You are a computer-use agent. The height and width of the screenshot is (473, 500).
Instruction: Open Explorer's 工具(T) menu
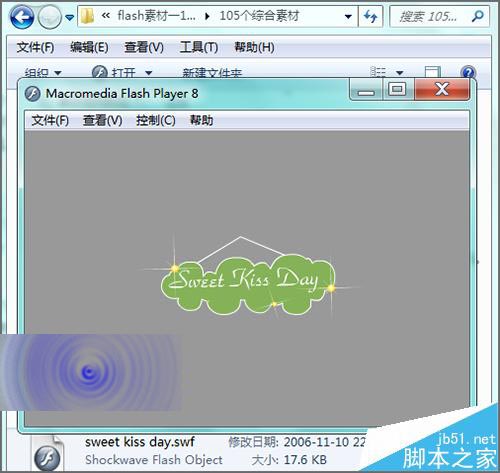(199, 47)
